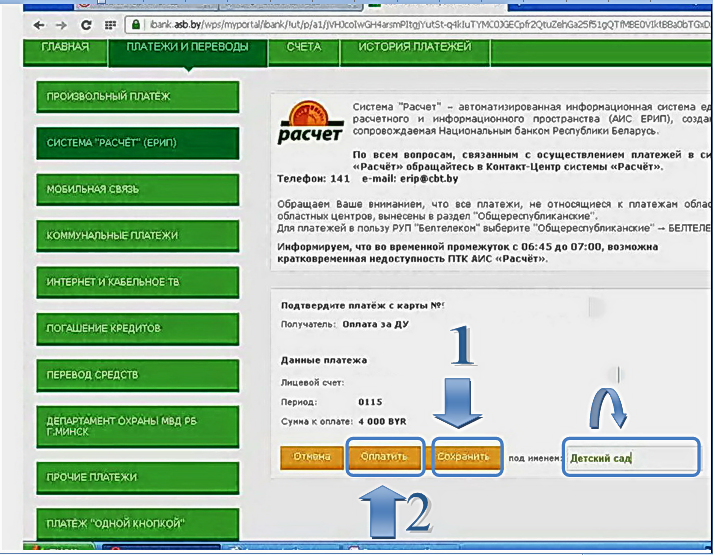Reload the page with the refresh icon
713x555 pixels.
point(86,23)
